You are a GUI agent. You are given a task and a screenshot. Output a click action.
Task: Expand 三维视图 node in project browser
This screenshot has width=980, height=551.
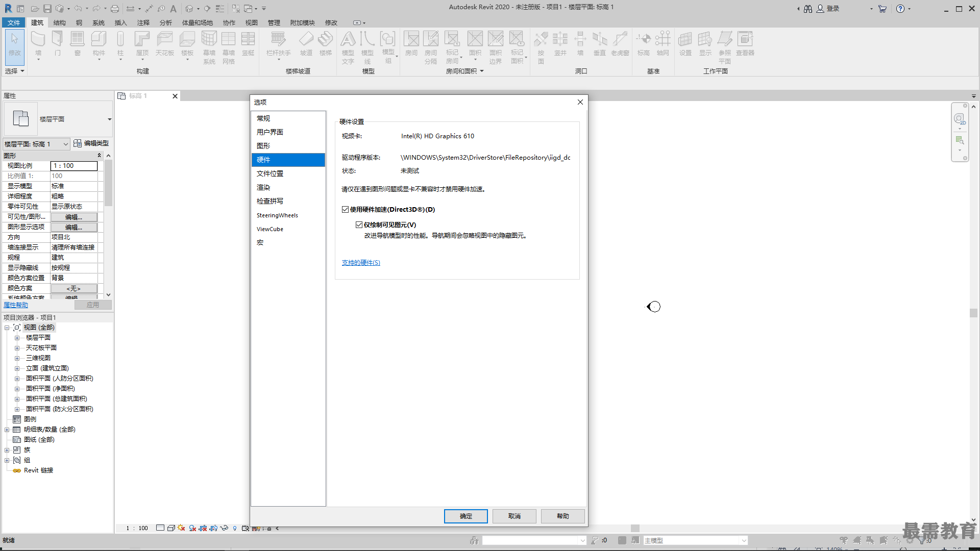coord(17,358)
